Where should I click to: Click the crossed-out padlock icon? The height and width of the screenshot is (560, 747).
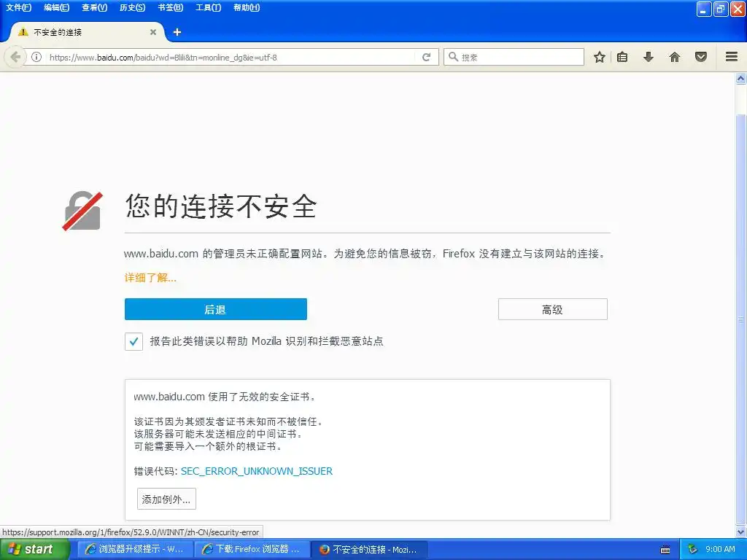(x=82, y=211)
